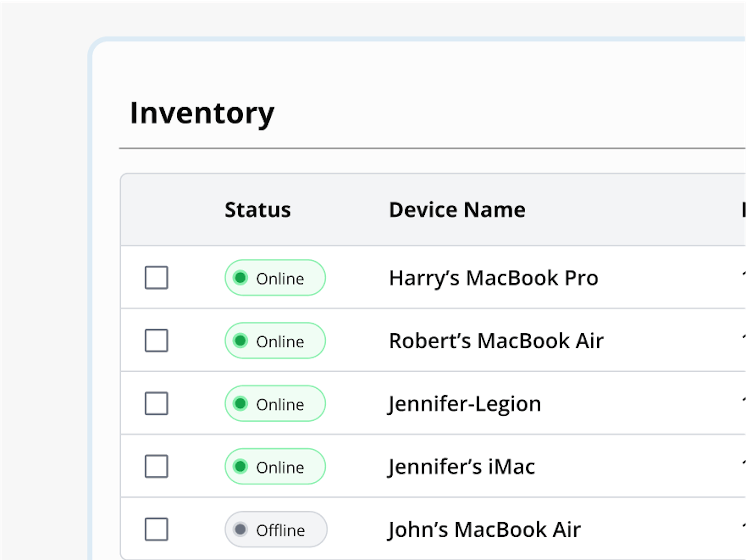Check the box for Harry's MacBook Pro
Viewport: 746px width, 560px height.
tap(156, 278)
